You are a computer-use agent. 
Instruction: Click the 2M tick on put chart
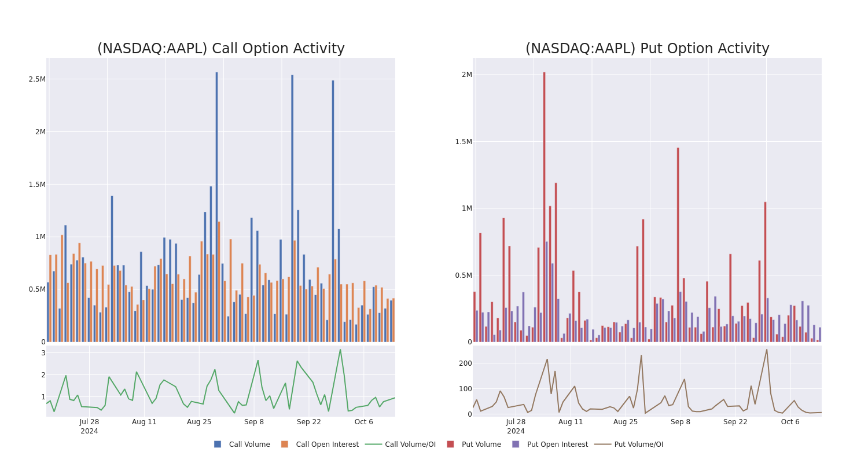(467, 75)
